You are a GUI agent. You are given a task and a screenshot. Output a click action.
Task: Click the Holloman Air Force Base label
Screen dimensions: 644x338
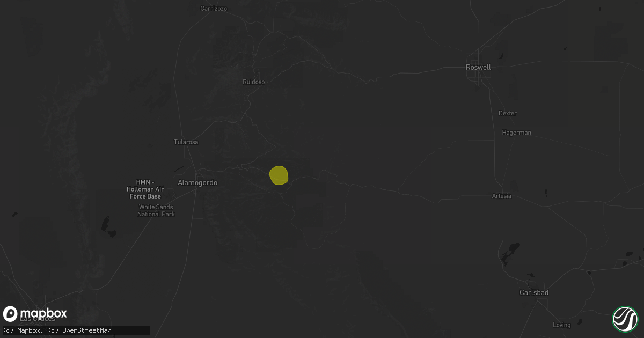pyautogui.click(x=145, y=189)
